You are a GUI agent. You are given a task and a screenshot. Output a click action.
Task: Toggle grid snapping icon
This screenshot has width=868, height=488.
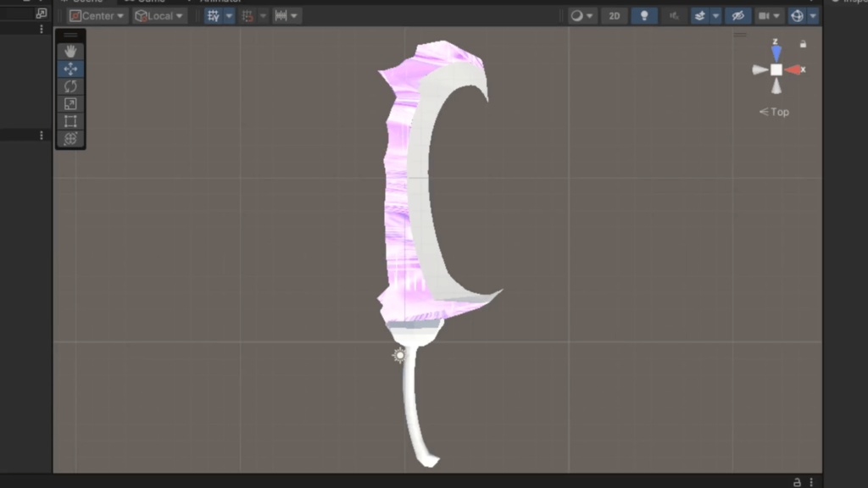(248, 16)
